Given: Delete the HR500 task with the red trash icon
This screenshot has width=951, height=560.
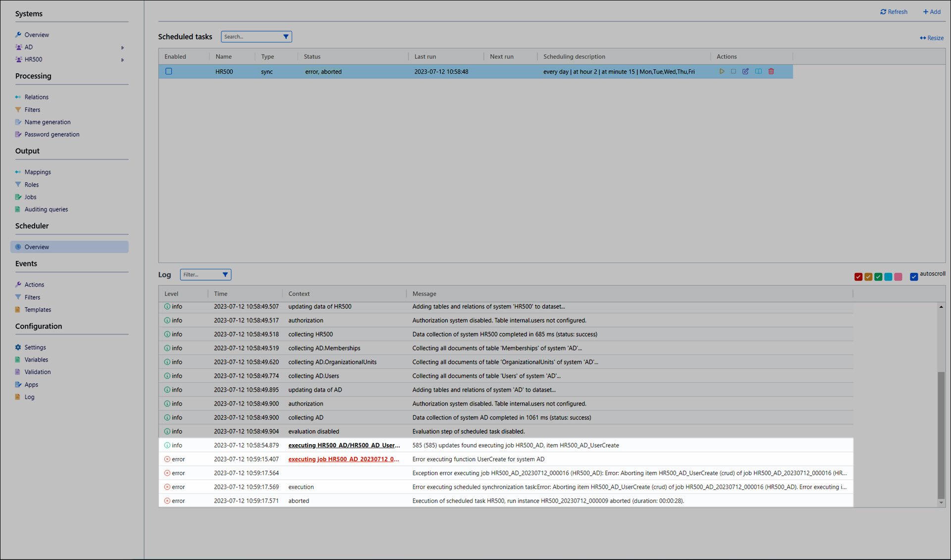Looking at the screenshot, I should pos(771,71).
